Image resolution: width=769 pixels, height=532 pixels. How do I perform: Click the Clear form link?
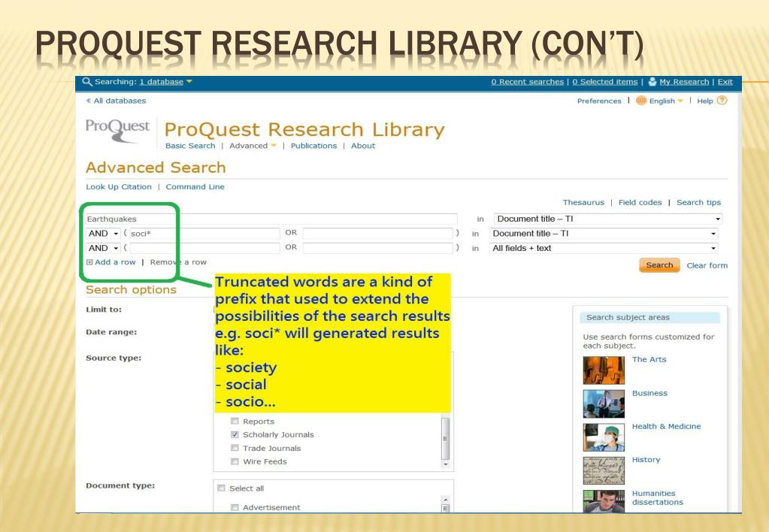pyautogui.click(x=707, y=265)
